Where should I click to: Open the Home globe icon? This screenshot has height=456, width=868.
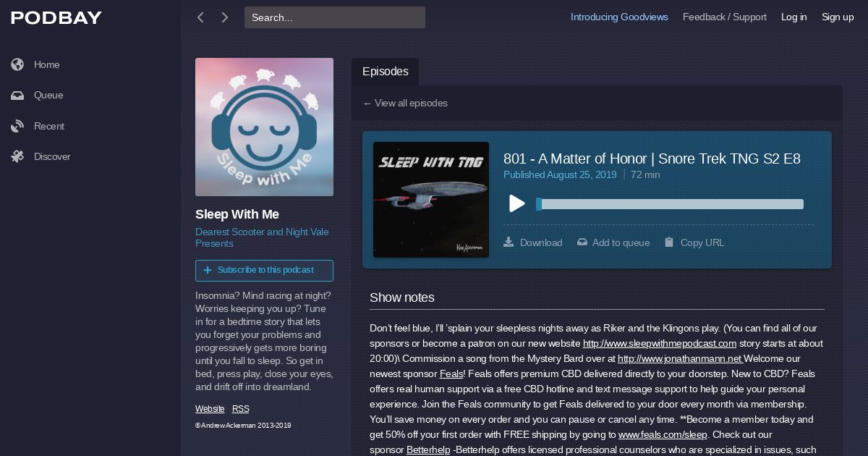pyautogui.click(x=17, y=64)
